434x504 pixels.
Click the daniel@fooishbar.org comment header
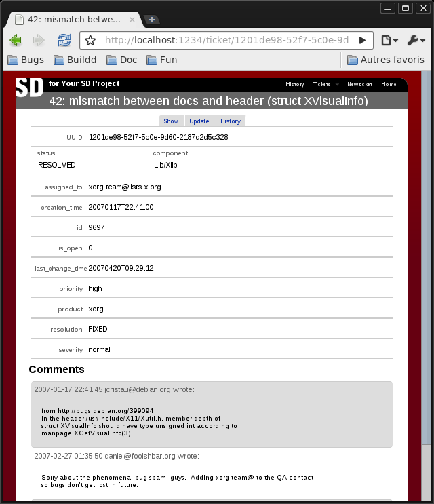click(x=117, y=456)
